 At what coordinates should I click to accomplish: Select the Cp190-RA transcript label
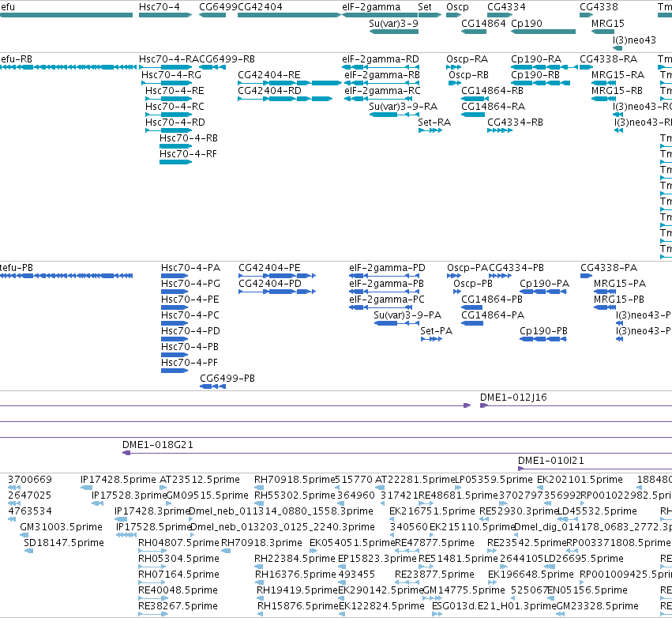point(535,59)
